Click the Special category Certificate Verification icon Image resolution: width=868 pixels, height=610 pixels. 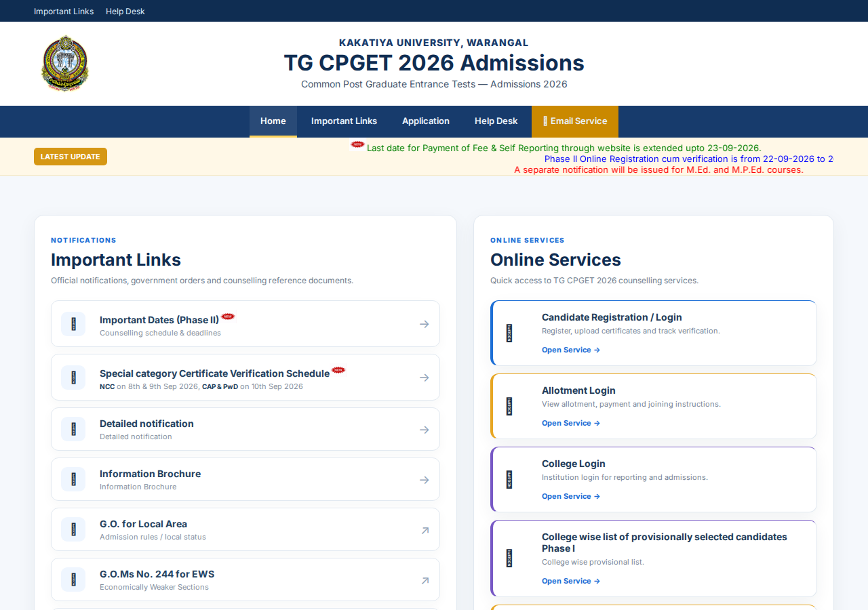pos(73,378)
